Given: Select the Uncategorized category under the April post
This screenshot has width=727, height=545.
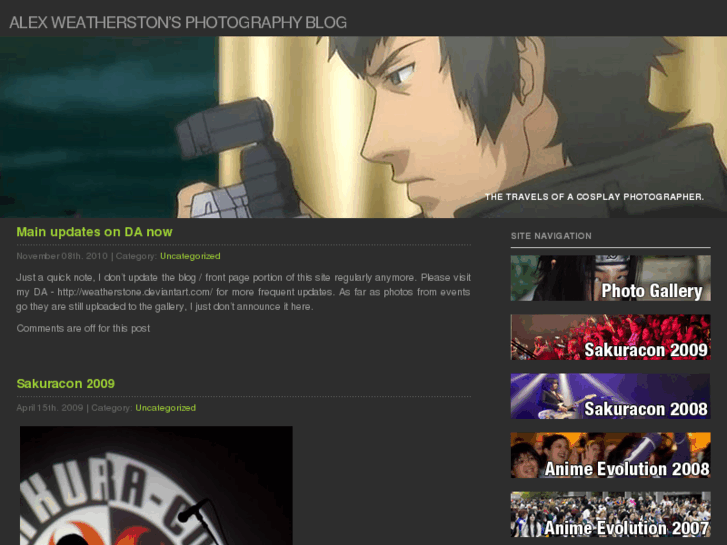Looking at the screenshot, I should 166,408.
